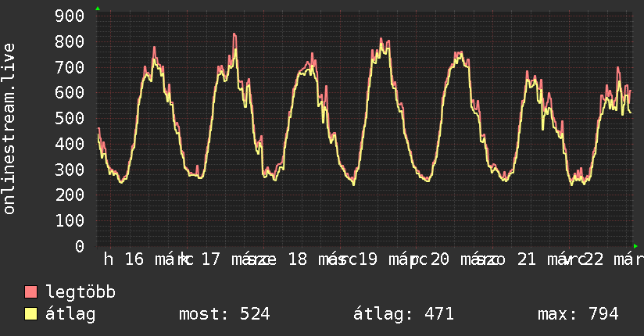Click the '20' date label on x-axis
644x336 pixels.
(440, 259)
